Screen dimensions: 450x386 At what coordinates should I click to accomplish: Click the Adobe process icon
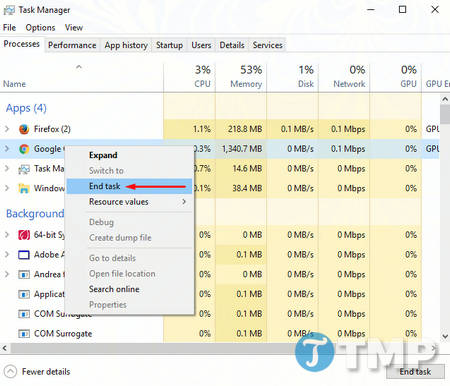click(x=24, y=255)
